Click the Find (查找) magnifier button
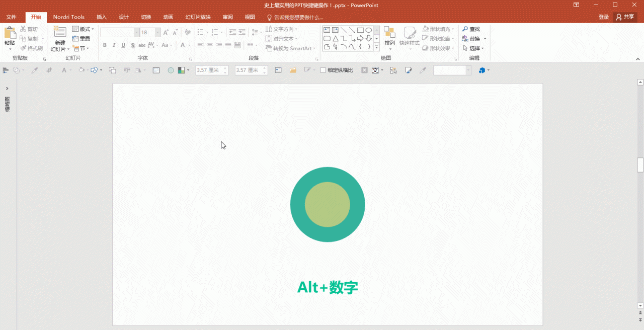The height and width of the screenshot is (330, 644). [x=471, y=29]
